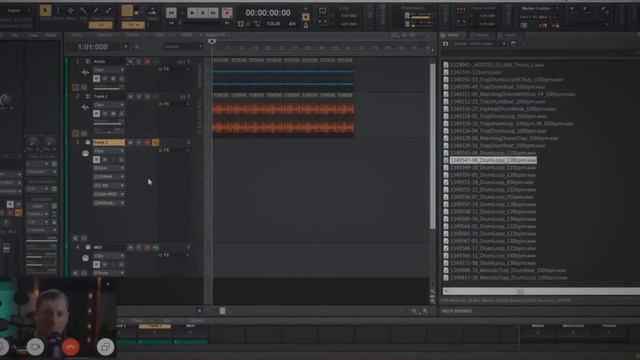This screenshot has height=360, width=640.
Task: Mute the MIDI track 4
Action: point(131,247)
